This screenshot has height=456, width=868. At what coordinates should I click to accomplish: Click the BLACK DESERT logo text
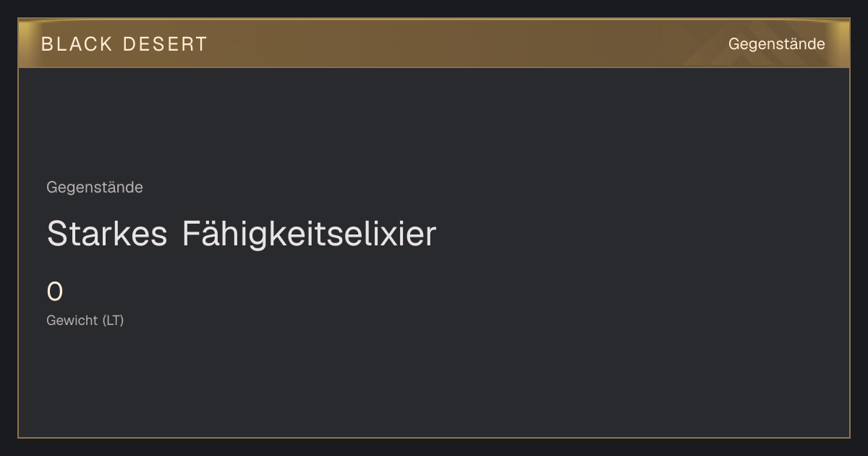[x=124, y=44]
